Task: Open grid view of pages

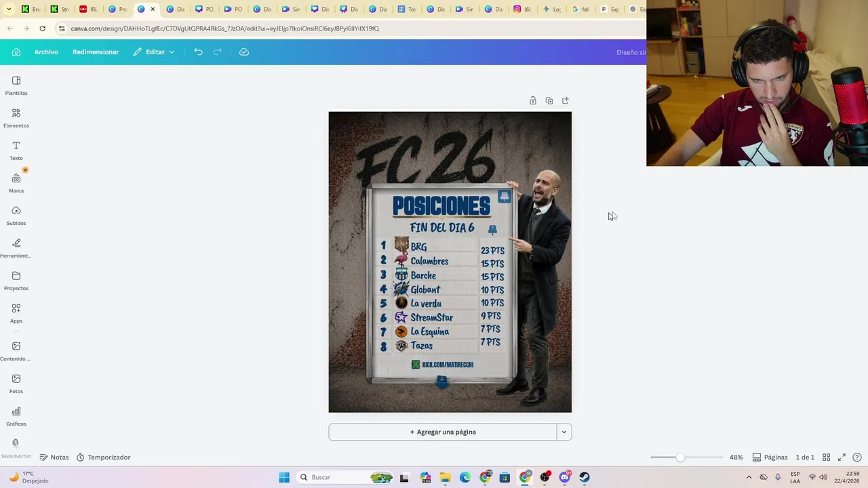Action: (827, 457)
